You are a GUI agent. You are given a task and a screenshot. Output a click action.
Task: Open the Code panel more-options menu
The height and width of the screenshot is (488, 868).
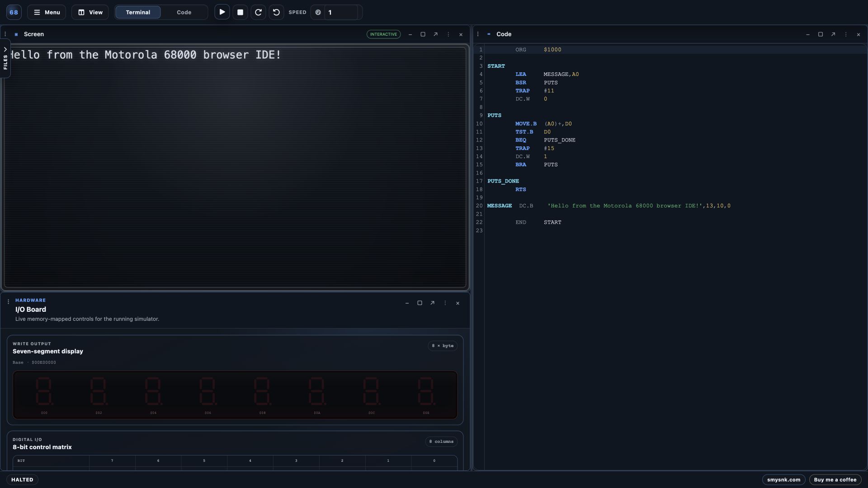coord(846,34)
